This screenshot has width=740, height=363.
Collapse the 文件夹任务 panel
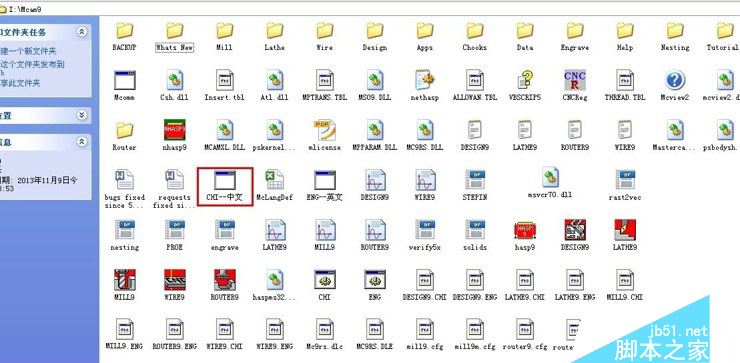pos(82,32)
